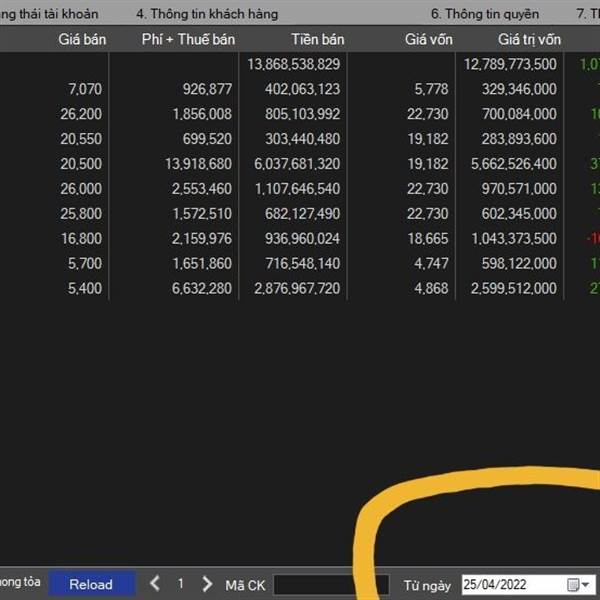Screen dimensions: 600x600
Task: Select Giá trị vốn cell 598,122,000
Action: point(519,264)
